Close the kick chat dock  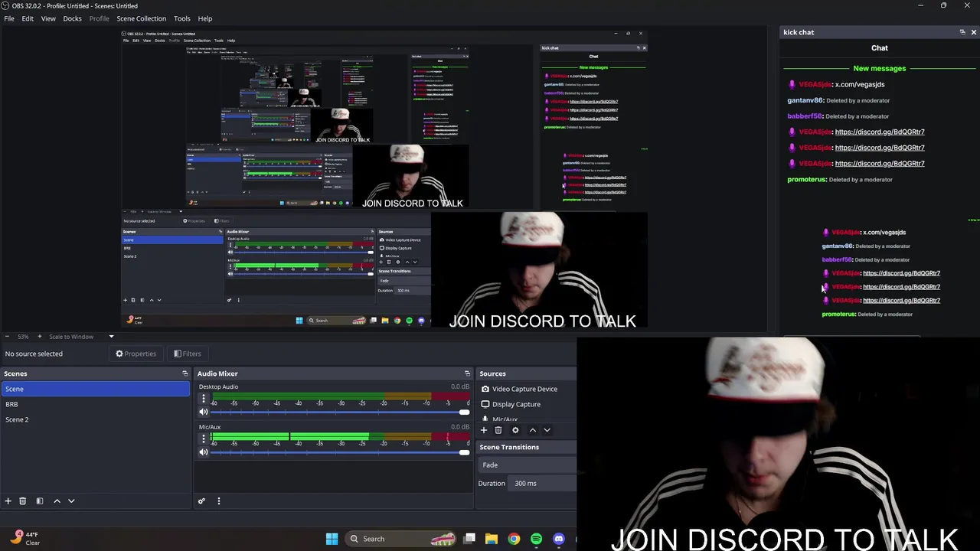pos(973,32)
